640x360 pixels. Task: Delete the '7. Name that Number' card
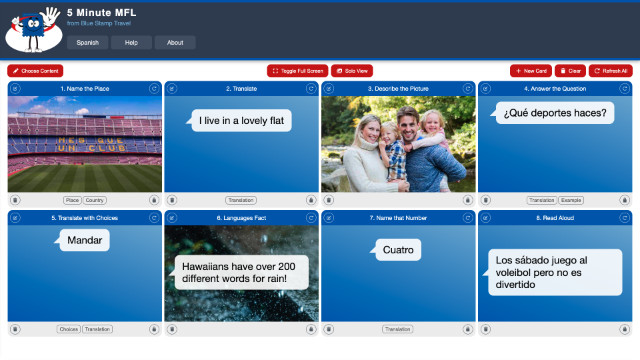click(x=329, y=329)
